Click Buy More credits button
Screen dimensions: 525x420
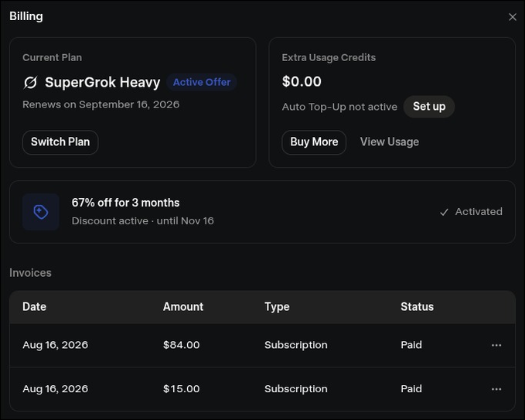[x=314, y=142]
